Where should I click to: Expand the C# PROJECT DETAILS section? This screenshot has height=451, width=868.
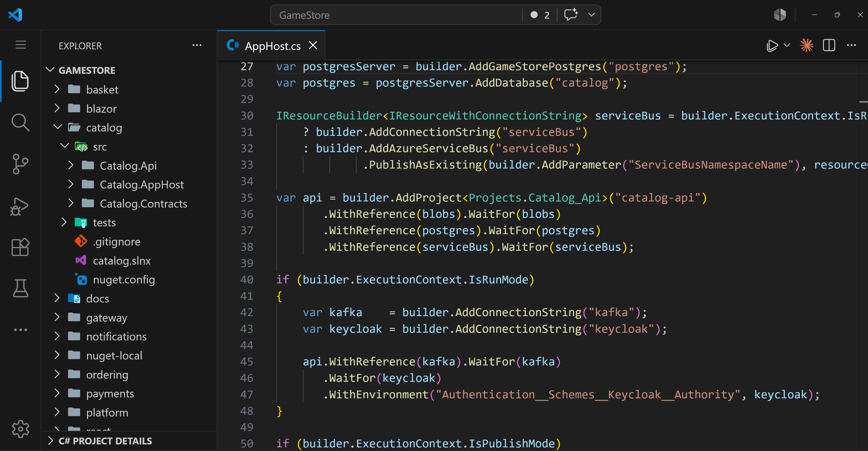tap(129, 441)
